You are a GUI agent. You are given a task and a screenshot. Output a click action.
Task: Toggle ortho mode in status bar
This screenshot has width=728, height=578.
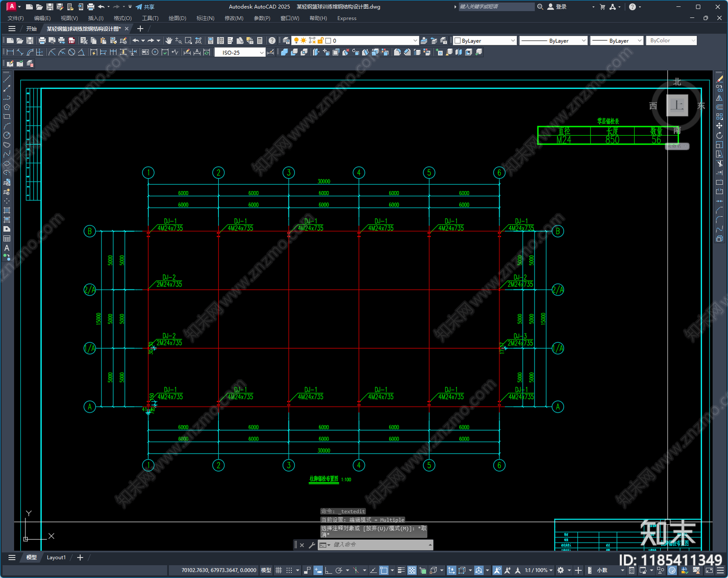(328, 570)
